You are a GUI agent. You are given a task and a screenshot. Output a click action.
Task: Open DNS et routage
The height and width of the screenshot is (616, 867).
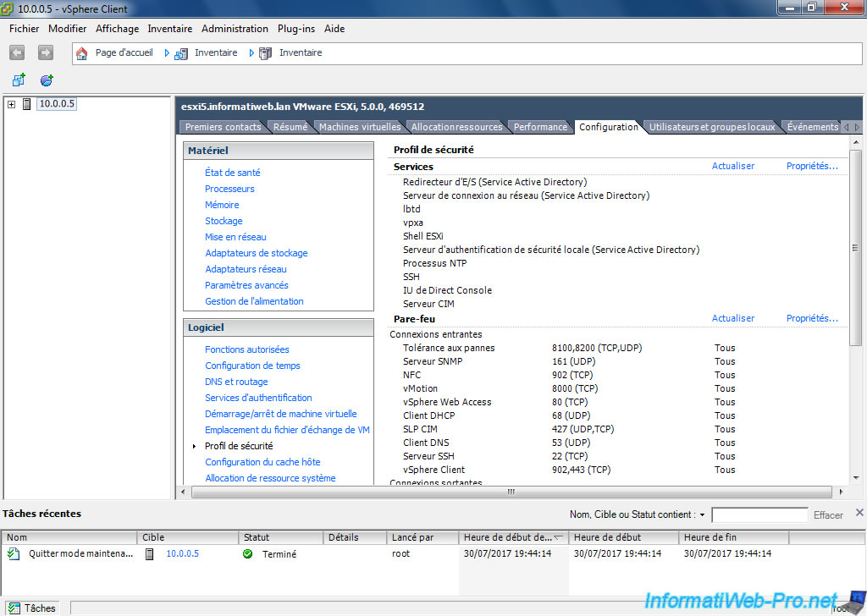click(236, 382)
